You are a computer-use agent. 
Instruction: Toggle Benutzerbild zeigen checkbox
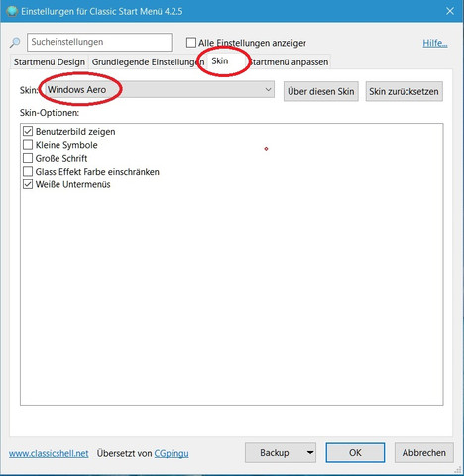coord(28,131)
